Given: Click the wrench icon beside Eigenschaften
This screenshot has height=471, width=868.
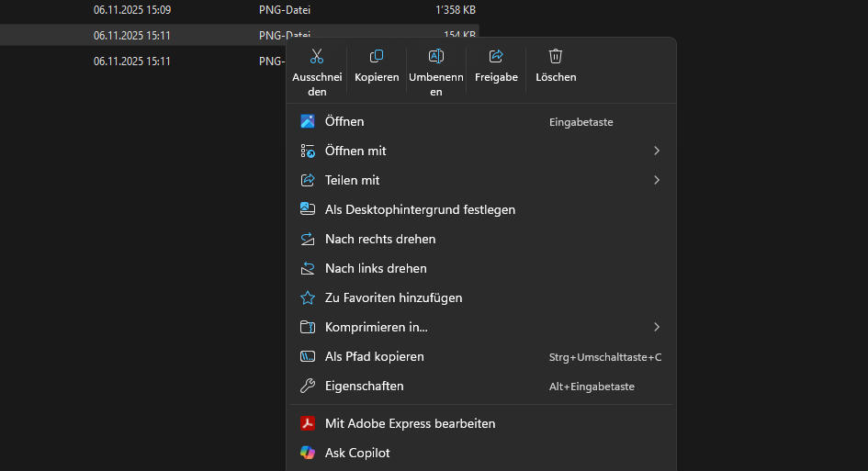Looking at the screenshot, I should 308,386.
